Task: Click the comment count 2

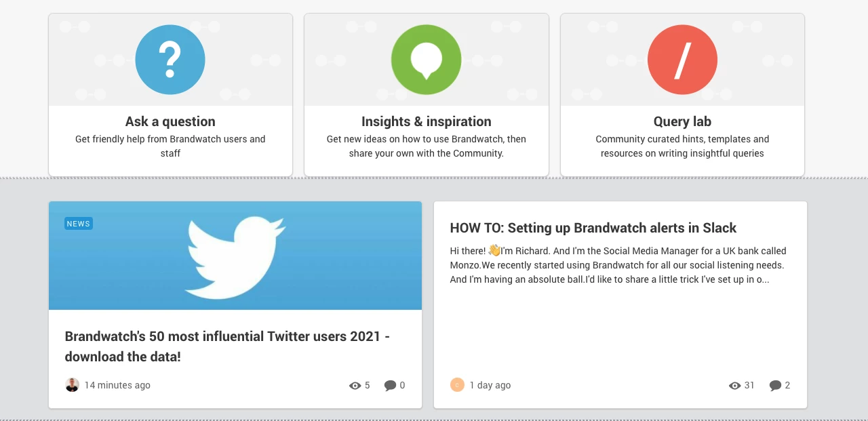Action: (x=787, y=385)
